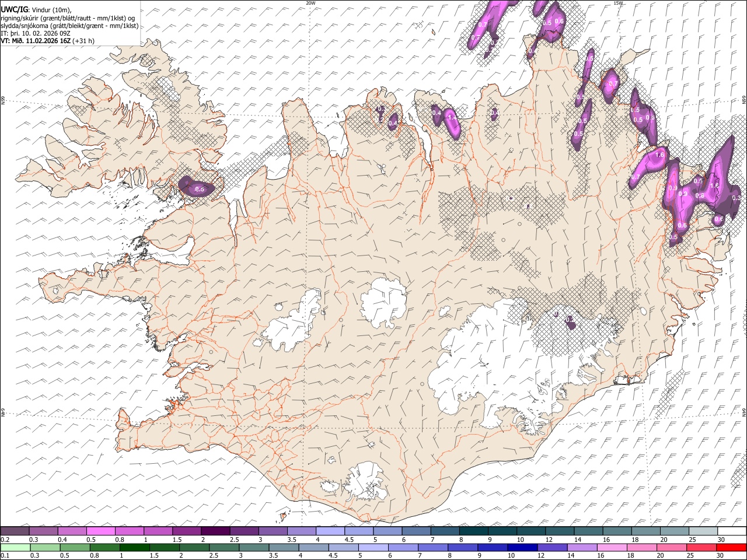This screenshot has width=747, height=560.
Task: Click the bright pink swatch starting at 0.5, upper legend row
Action: tap(100, 531)
